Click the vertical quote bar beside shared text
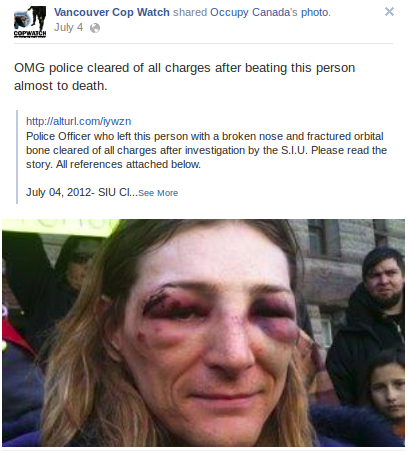 click(x=17, y=157)
